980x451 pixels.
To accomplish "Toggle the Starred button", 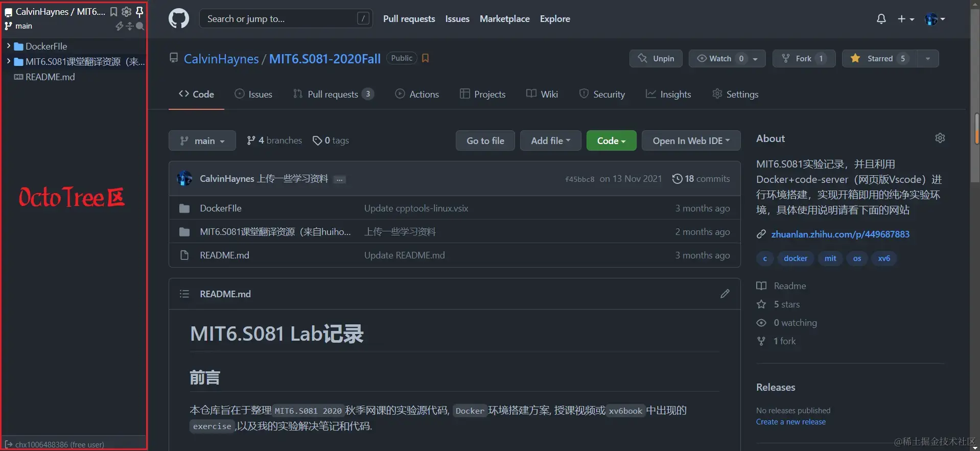I will (x=880, y=58).
